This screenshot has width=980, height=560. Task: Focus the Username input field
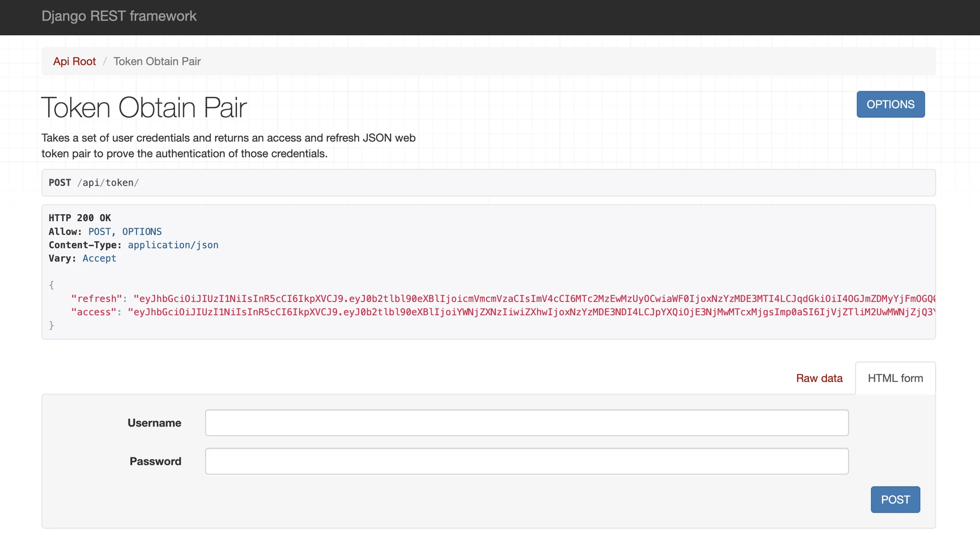(526, 423)
